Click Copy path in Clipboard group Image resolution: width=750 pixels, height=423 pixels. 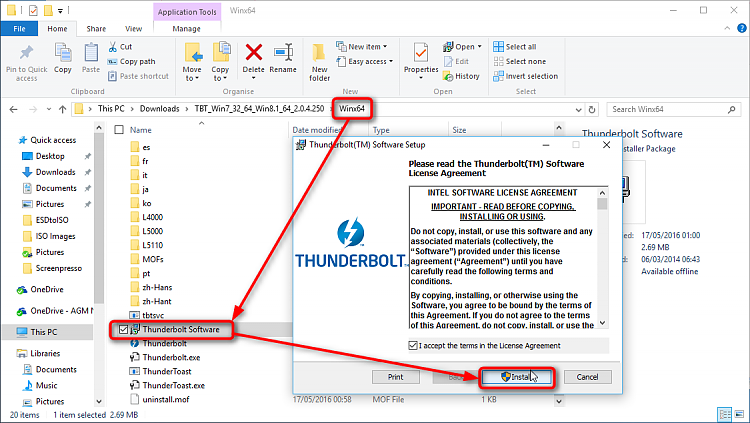point(132,61)
